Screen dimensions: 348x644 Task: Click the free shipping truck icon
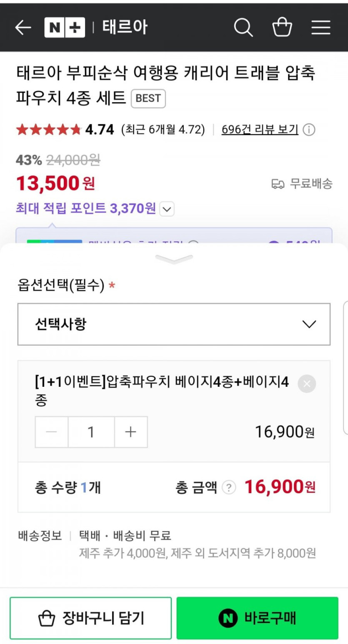click(278, 184)
